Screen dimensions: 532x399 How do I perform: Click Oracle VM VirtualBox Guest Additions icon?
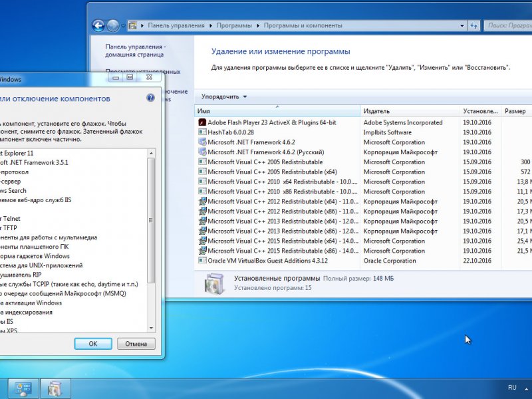tap(202, 261)
